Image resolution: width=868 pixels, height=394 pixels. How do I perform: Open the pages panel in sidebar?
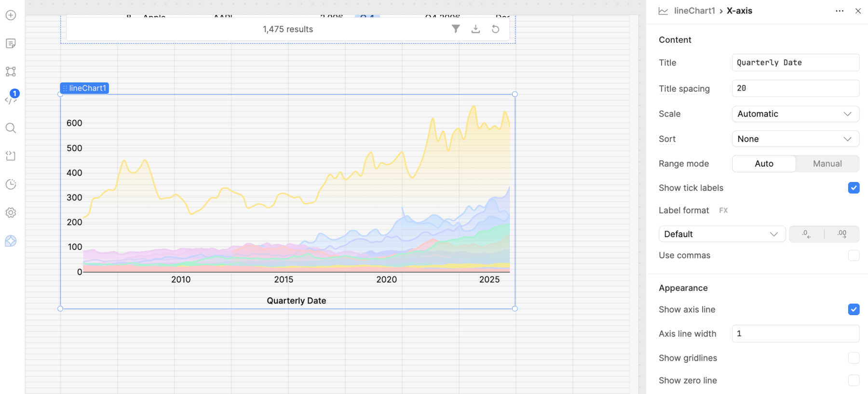11,43
